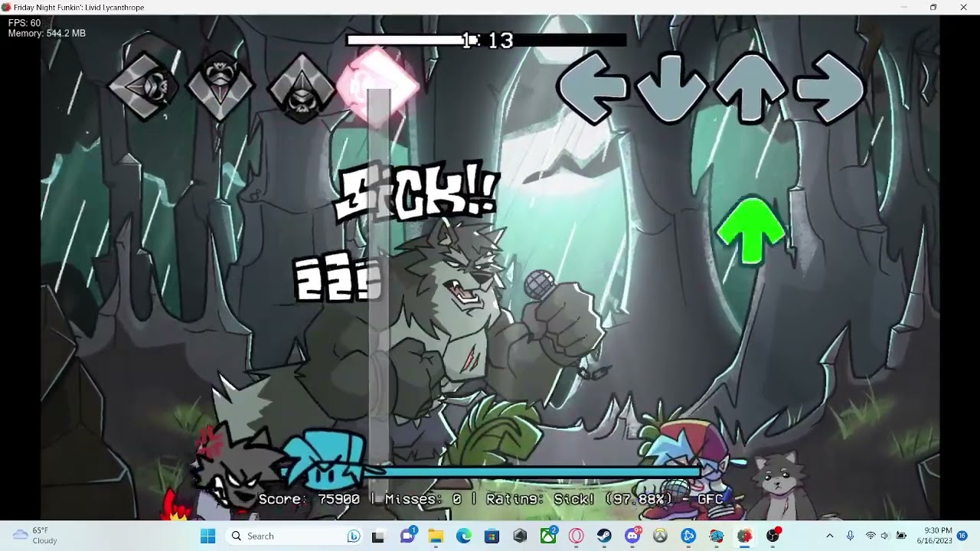Switch to OBS Studio on taskbar
Screen dimensions: 980x551
click(x=773, y=536)
